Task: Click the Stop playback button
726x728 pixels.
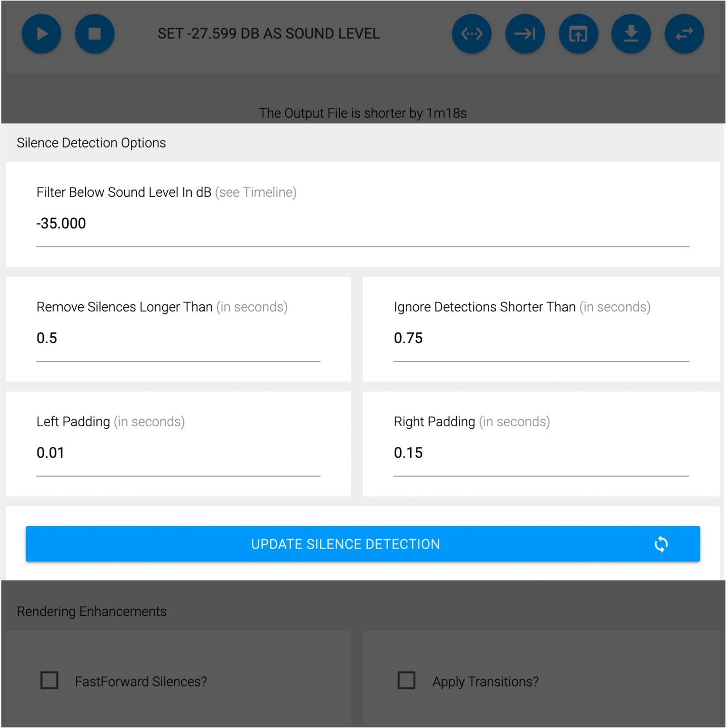Action: 94,34
